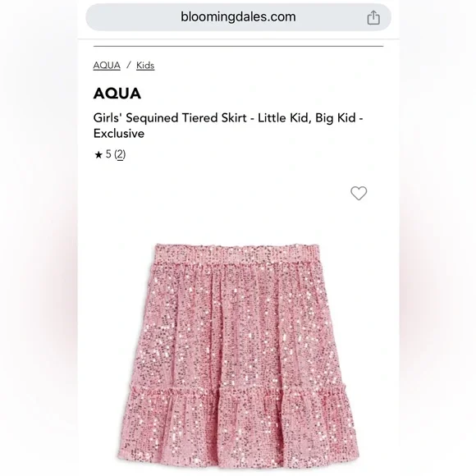Open the (2) reviews count link

pyautogui.click(x=120, y=154)
